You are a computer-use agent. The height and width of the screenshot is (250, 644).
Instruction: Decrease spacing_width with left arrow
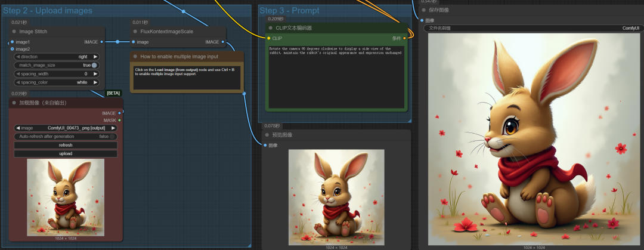point(18,74)
